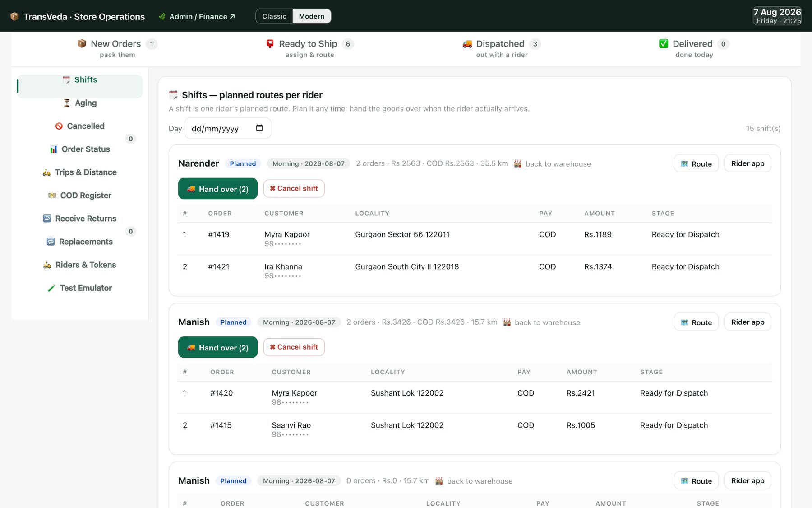Click the TransVeda box logo icon
812x508 pixels.
[14, 17]
